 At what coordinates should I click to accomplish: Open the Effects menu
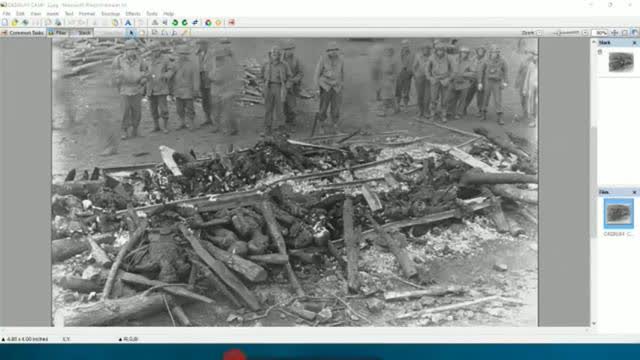133,13
